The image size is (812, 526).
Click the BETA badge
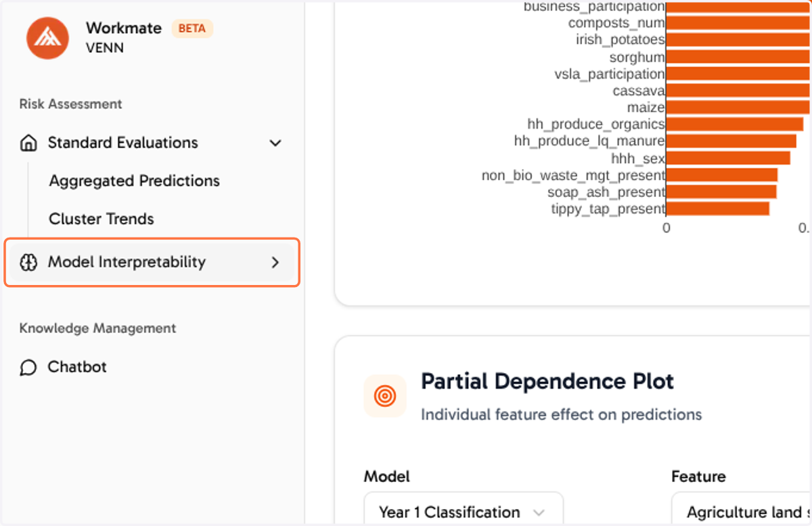tap(192, 29)
